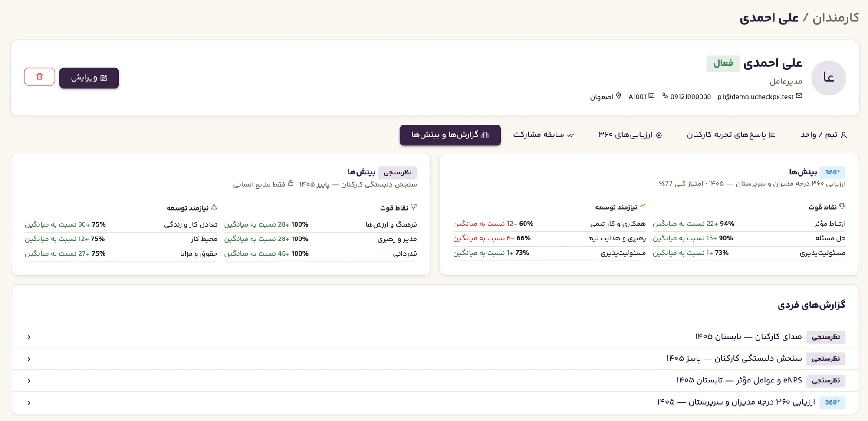868x421 pixels.
Task: Click the trophy icon by نقاط قوت in the 360° card
Action: tap(842, 206)
